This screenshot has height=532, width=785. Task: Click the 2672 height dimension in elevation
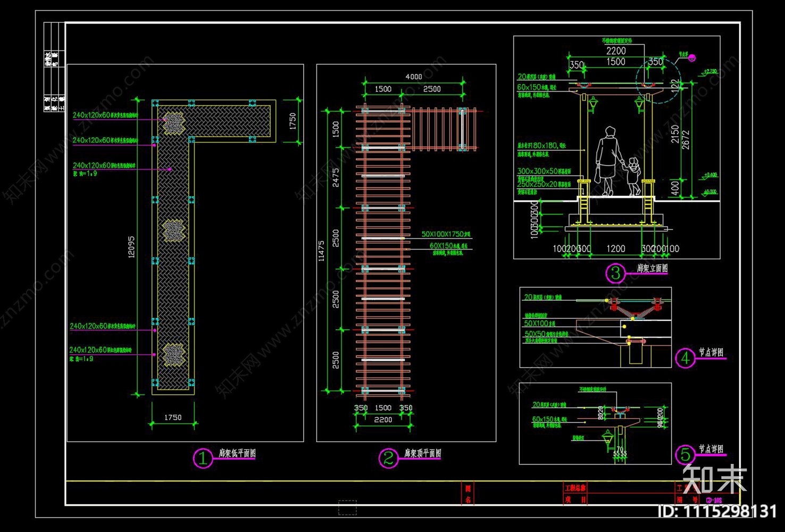[x=686, y=139]
